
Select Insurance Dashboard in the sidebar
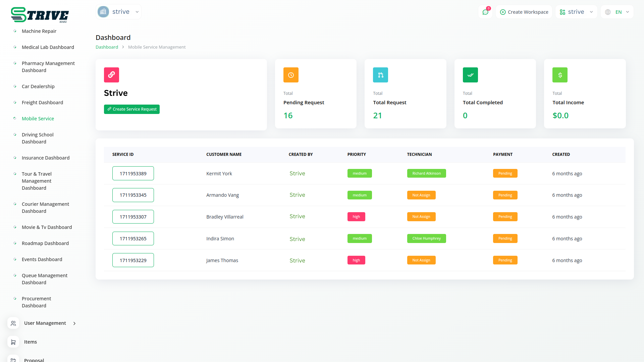point(46,158)
